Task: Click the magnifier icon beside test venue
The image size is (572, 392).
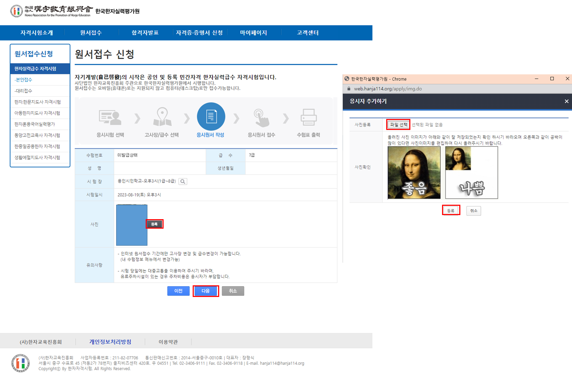Action: [183, 182]
